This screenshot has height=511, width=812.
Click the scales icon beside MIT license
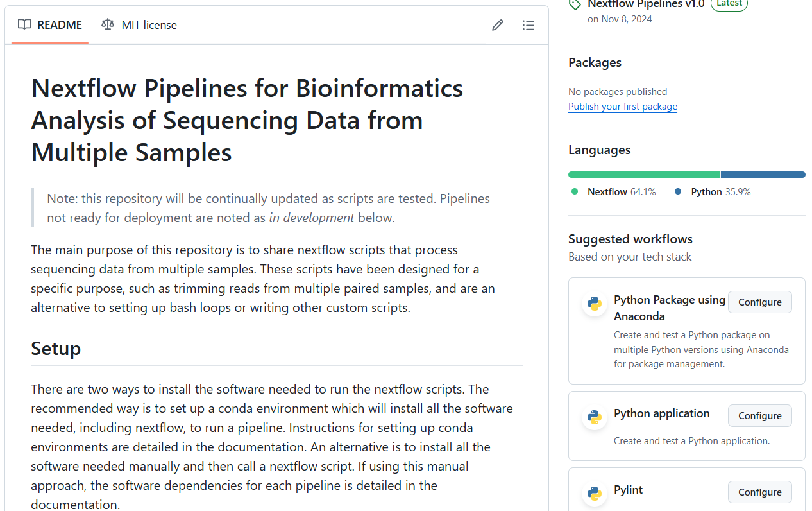pyautogui.click(x=108, y=24)
